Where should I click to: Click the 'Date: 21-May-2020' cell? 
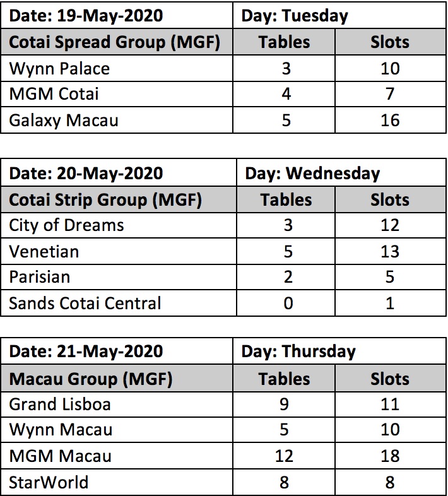117,351
